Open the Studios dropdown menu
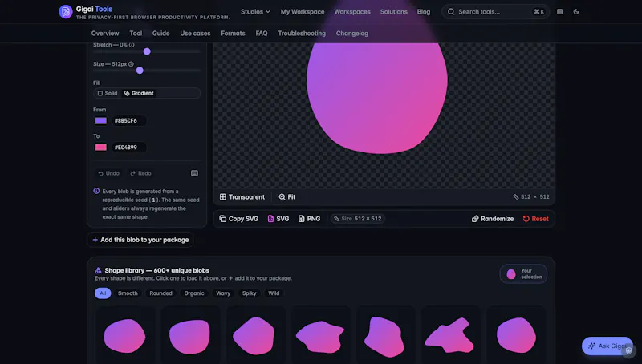642x364 pixels. pos(255,12)
